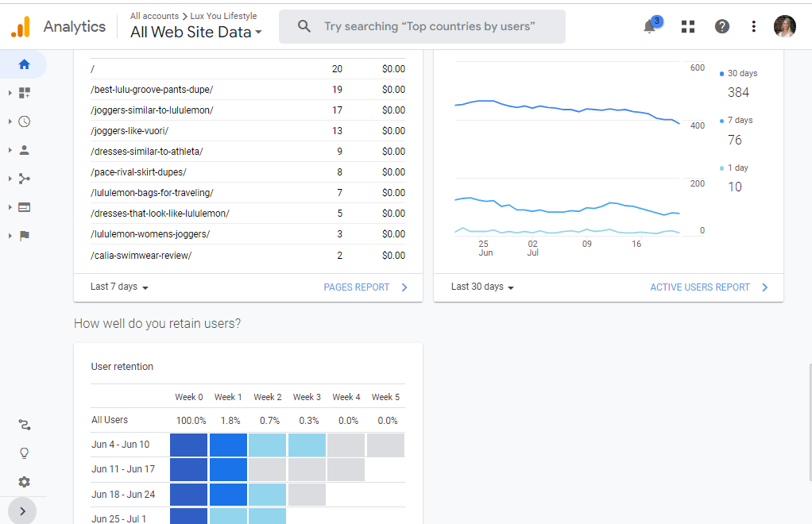Viewport: 812px width, 524px height.
Task: Open the Last 30 days dropdown
Action: (482, 287)
